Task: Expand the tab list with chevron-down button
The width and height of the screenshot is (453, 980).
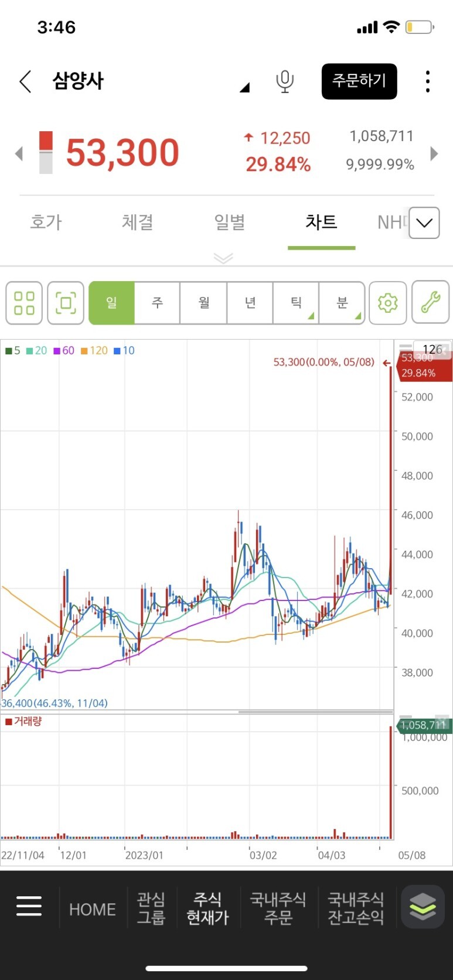Action: pyautogui.click(x=424, y=223)
